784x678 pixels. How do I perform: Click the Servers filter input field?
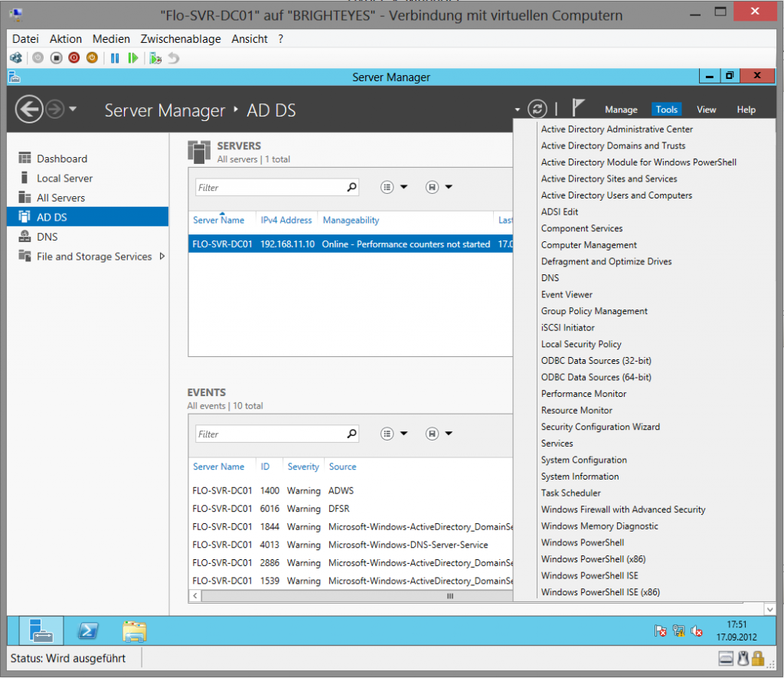tap(276, 187)
